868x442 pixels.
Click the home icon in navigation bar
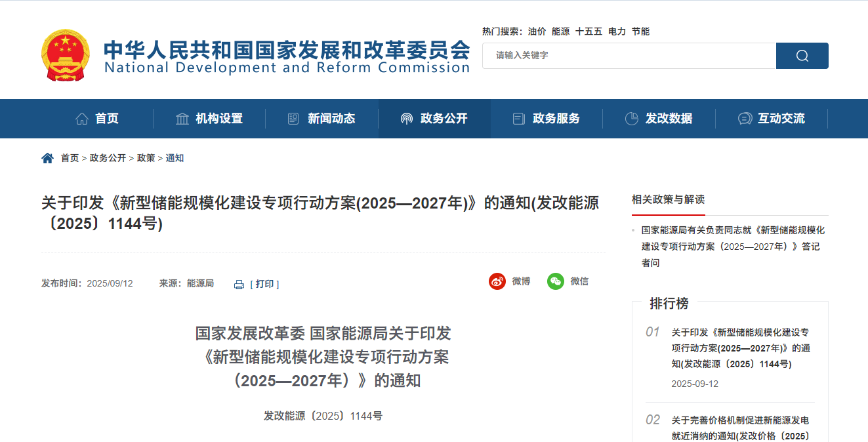pyautogui.click(x=82, y=119)
